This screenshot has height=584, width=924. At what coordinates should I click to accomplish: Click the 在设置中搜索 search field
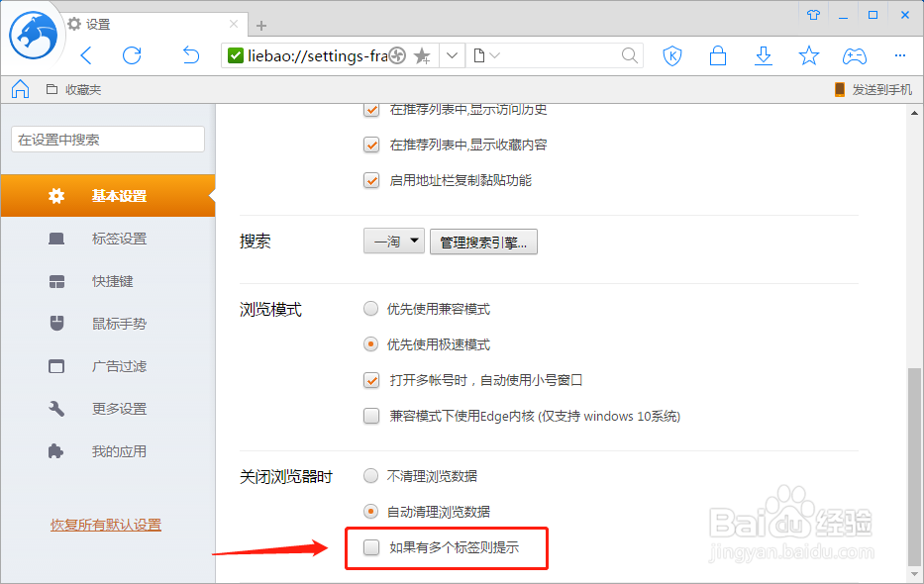click(108, 140)
